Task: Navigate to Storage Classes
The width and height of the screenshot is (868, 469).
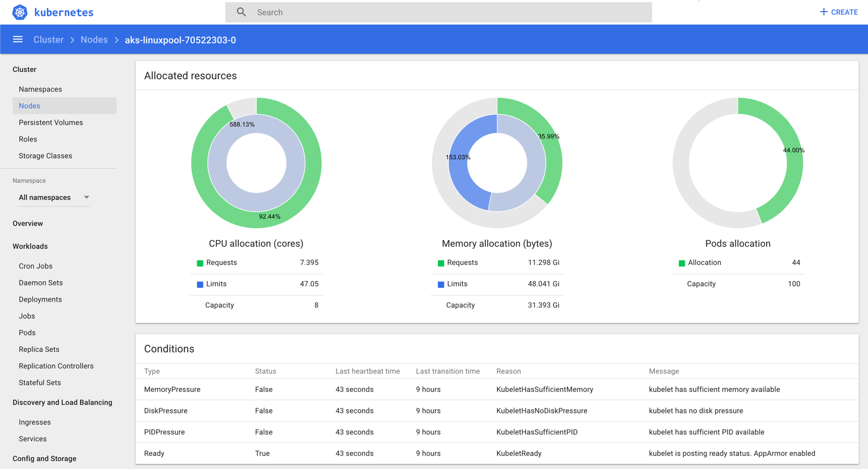Action: (x=45, y=156)
